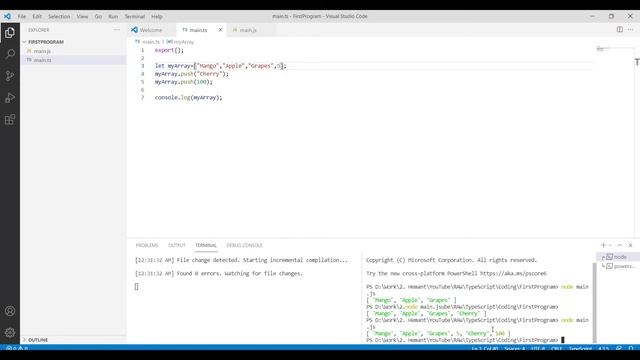Image resolution: width=640 pixels, height=360 pixels.
Task: Click errors and warnings status item
Action: [x=17, y=349]
